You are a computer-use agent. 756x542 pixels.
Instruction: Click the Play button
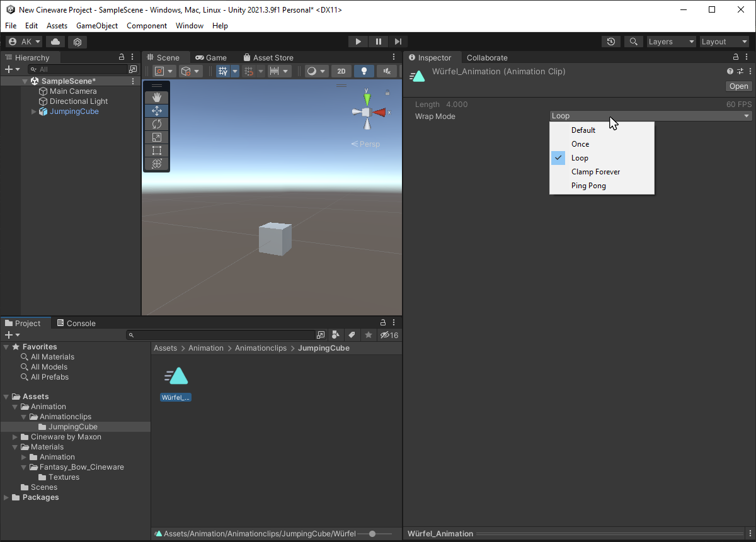click(358, 42)
